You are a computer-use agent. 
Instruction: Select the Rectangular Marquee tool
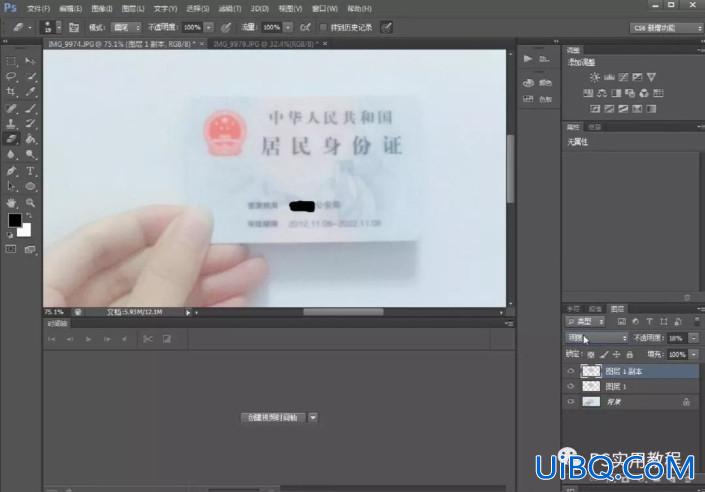click(x=11, y=60)
